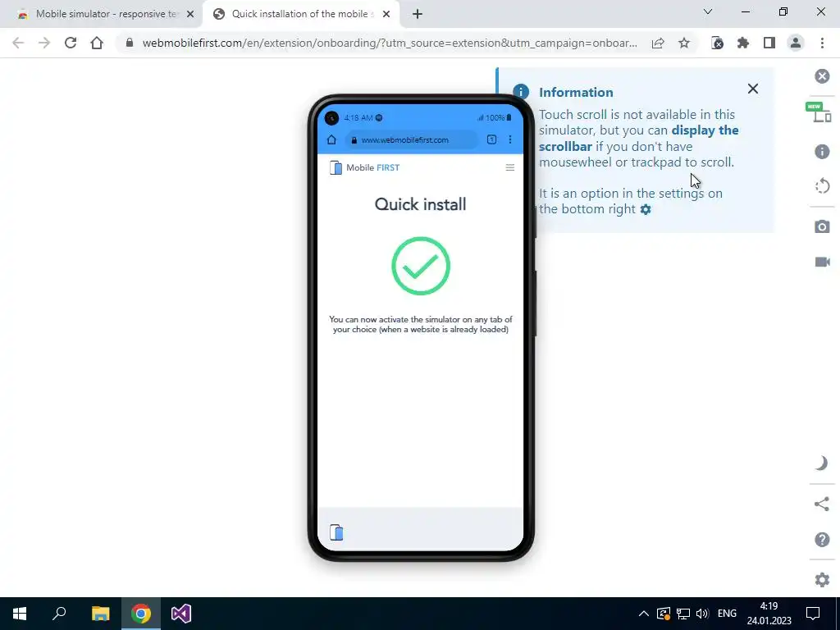Open the device selection icon marked NEW
840x630 pixels.
pyautogui.click(x=819, y=112)
